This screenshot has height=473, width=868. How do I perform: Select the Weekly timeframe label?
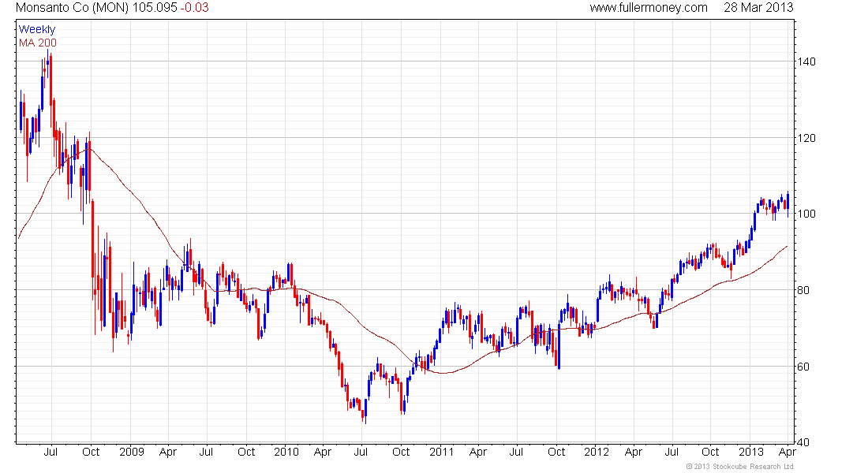pos(37,29)
